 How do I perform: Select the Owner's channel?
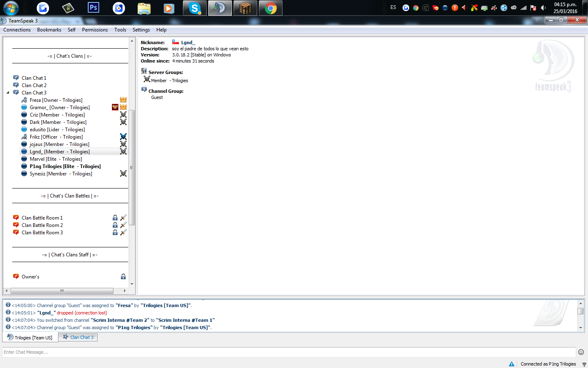[x=31, y=277]
